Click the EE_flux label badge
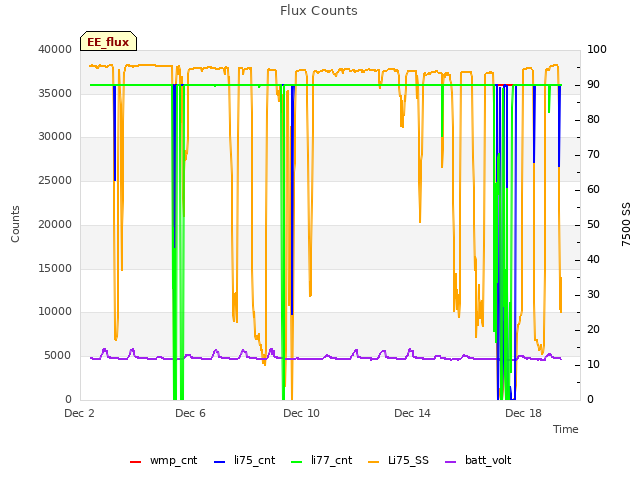Screen dimensions: 640x480 [x=108, y=41]
